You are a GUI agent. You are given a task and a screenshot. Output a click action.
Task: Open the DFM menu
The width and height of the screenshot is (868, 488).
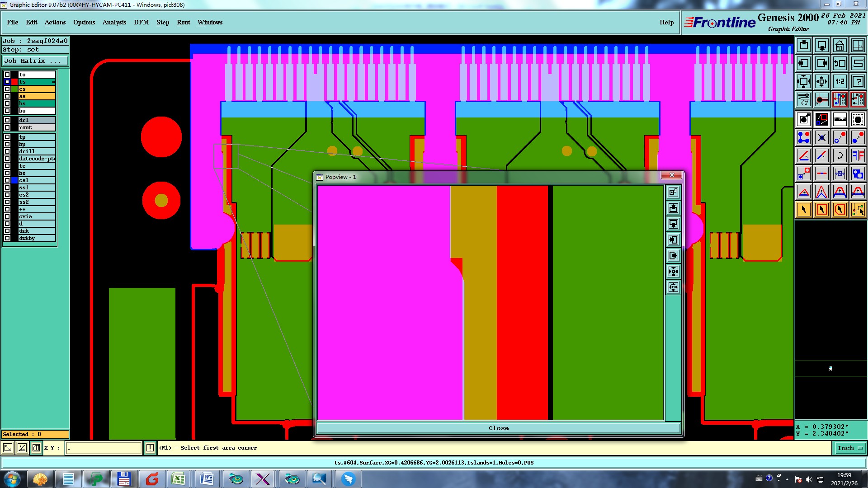[141, 22]
